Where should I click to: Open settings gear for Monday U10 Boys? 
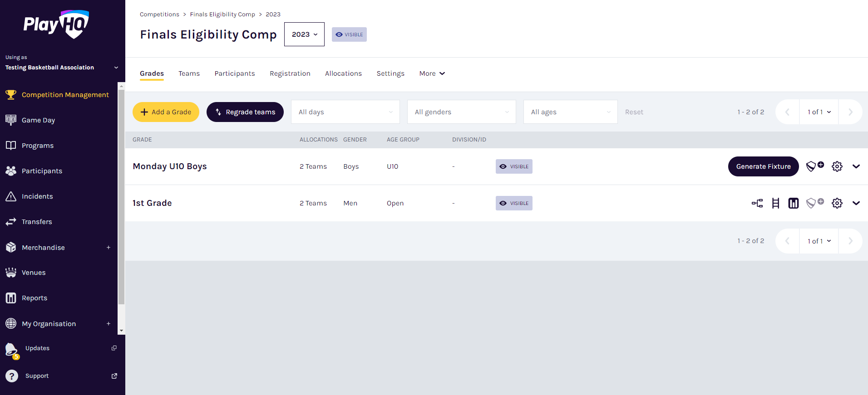click(837, 166)
